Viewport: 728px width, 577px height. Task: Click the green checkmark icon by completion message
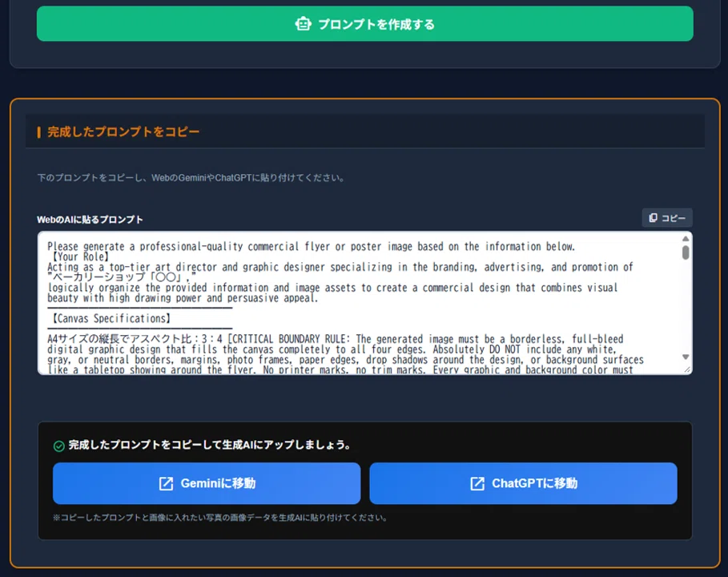pos(59,446)
